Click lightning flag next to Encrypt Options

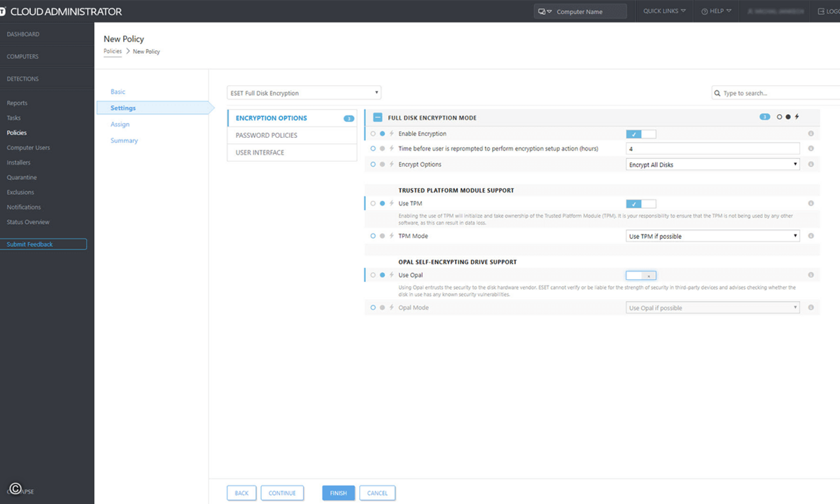click(x=391, y=164)
